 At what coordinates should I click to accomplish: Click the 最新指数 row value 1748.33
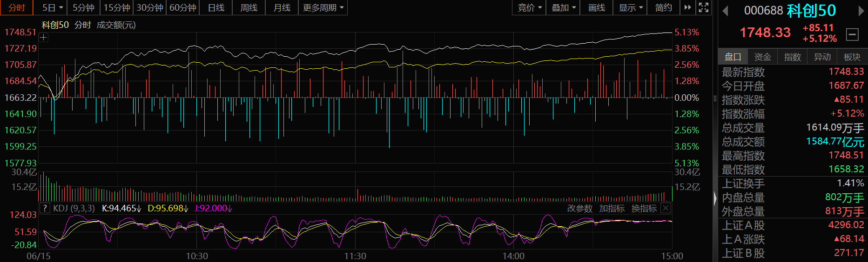[x=846, y=72]
